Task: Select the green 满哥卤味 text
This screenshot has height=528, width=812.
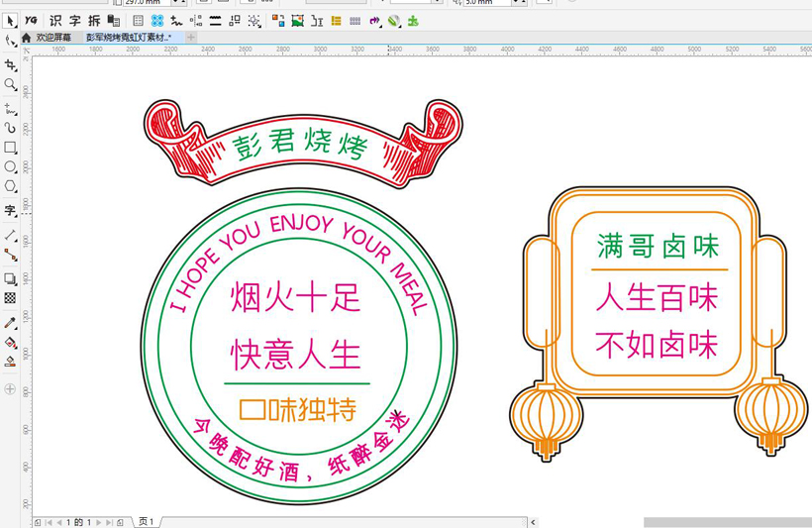Action: click(659, 246)
